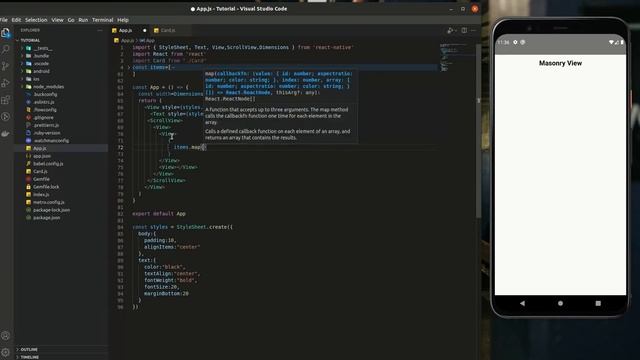Open Explorer panel More Actions ellipsis
This screenshot has height=360, width=640.
pyautogui.click(x=100, y=30)
